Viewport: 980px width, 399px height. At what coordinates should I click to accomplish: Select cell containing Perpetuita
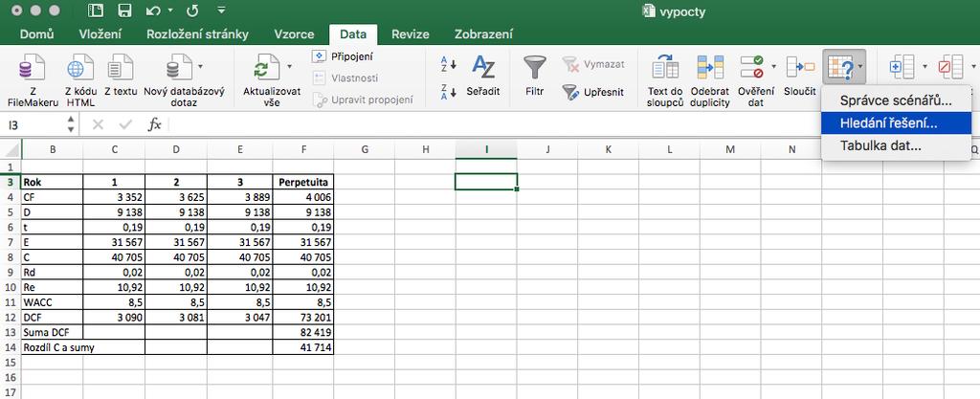[x=303, y=182]
